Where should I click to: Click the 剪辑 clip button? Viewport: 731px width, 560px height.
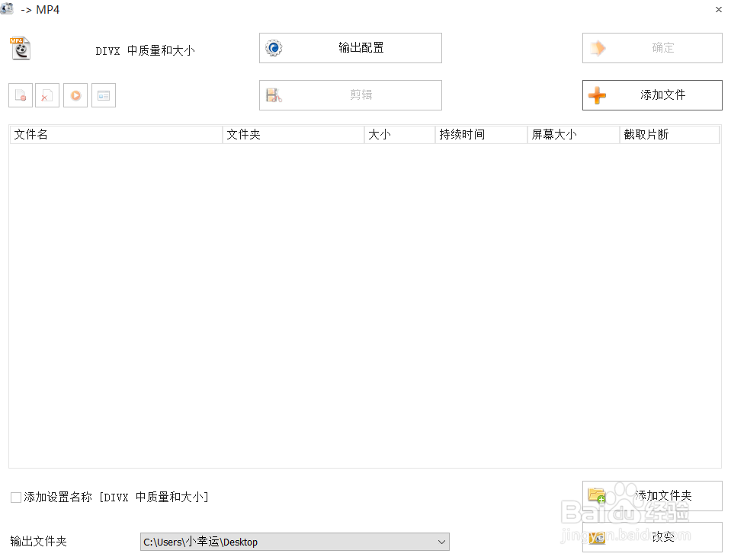click(351, 95)
